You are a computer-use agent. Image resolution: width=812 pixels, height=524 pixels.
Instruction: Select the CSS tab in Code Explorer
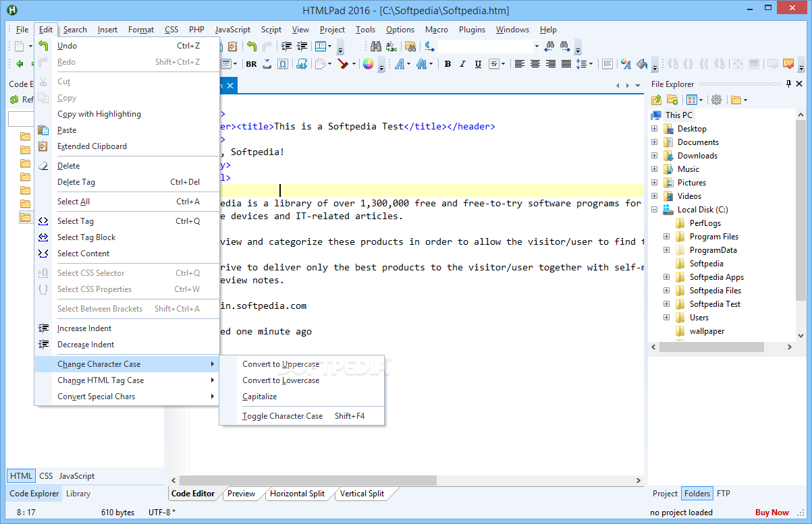click(x=46, y=476)
